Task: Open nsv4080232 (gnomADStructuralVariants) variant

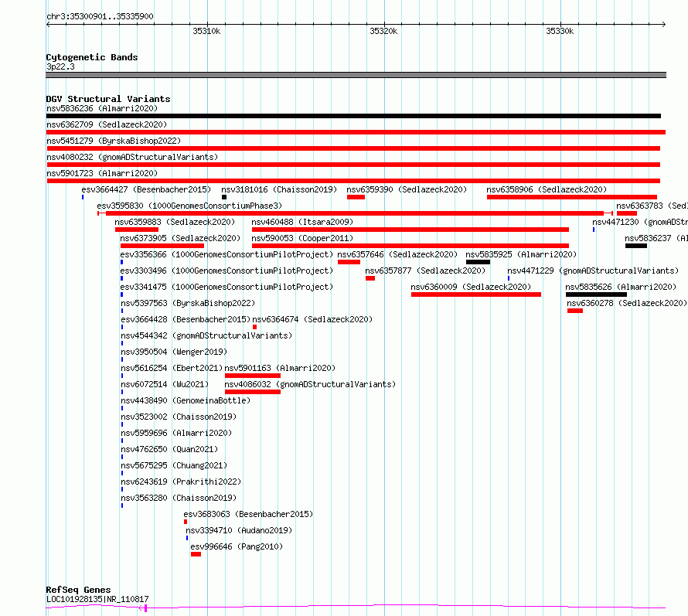Action: tap(132, 157)
